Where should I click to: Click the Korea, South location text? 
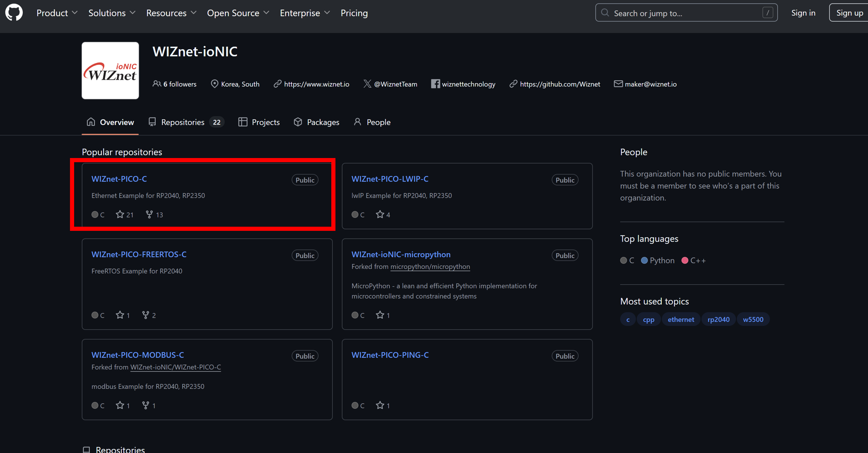tap(240, 84)
